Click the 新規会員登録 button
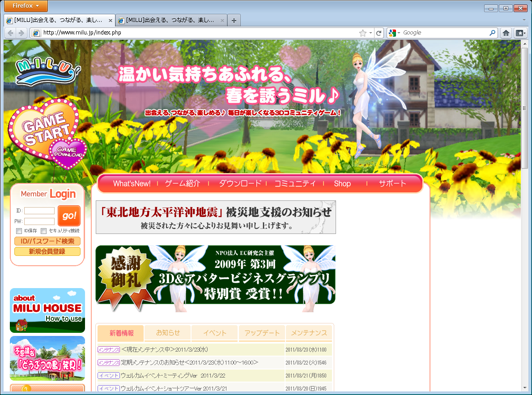The image size is (532, 395). tap(47, 251)
